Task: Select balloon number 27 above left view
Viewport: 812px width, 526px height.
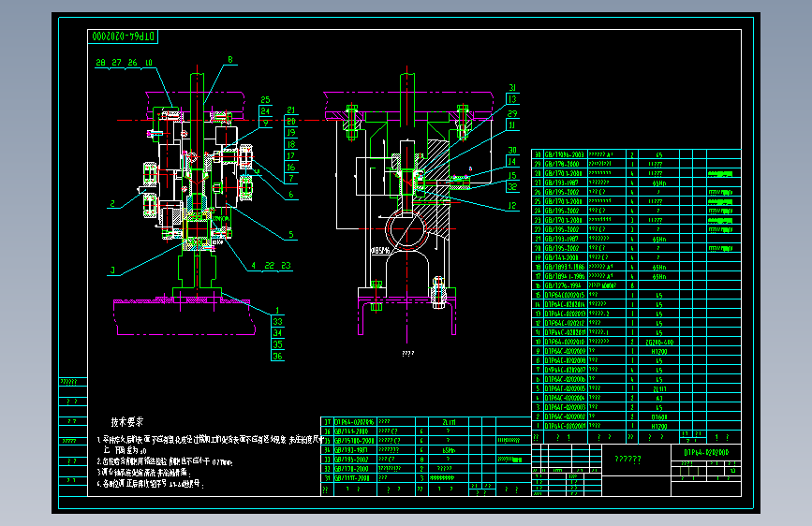Action: [116, 63]
